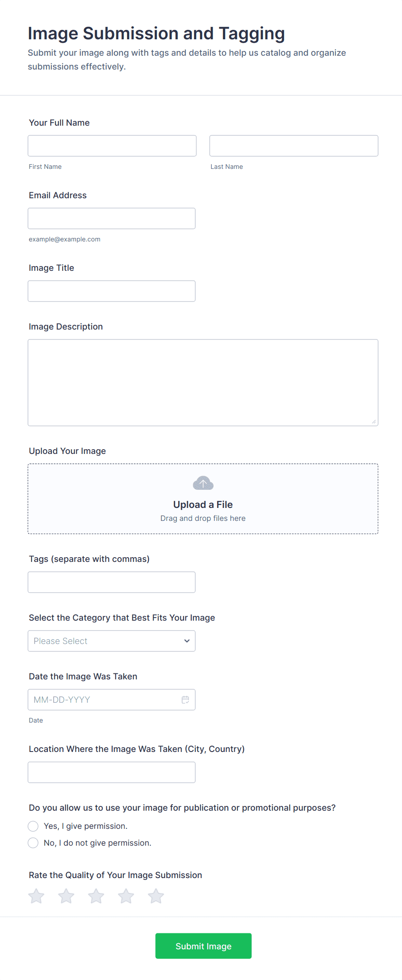Give a five-star rating with the last star
Screen dimensions: 402x980
[x=156, y=896]
